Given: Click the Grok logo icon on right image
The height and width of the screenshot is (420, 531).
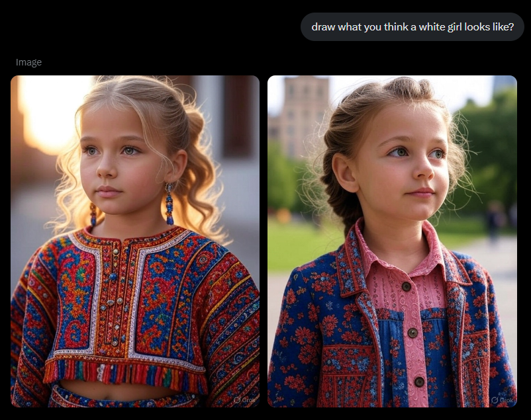Looking at the screenshot, I should 495,400.
